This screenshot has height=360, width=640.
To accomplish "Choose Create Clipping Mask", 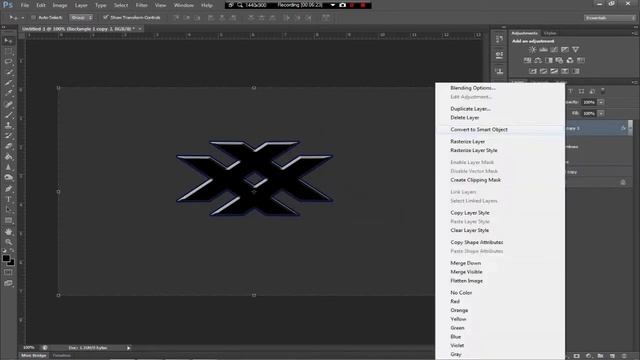I will (x=476, y=180).
